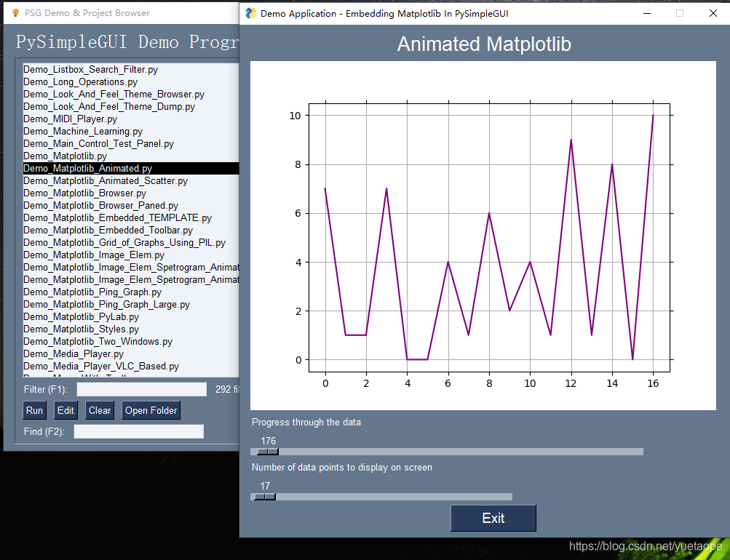Click Number of data points to display label
Image resolution: width=730 pixels, height=560 pixels.
tap(342, 468)
